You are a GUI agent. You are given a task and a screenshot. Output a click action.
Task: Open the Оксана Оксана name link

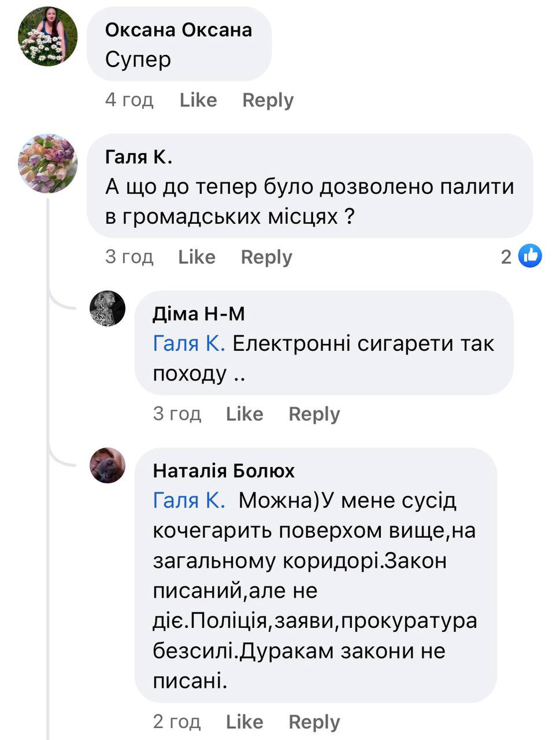click(179, 30)
